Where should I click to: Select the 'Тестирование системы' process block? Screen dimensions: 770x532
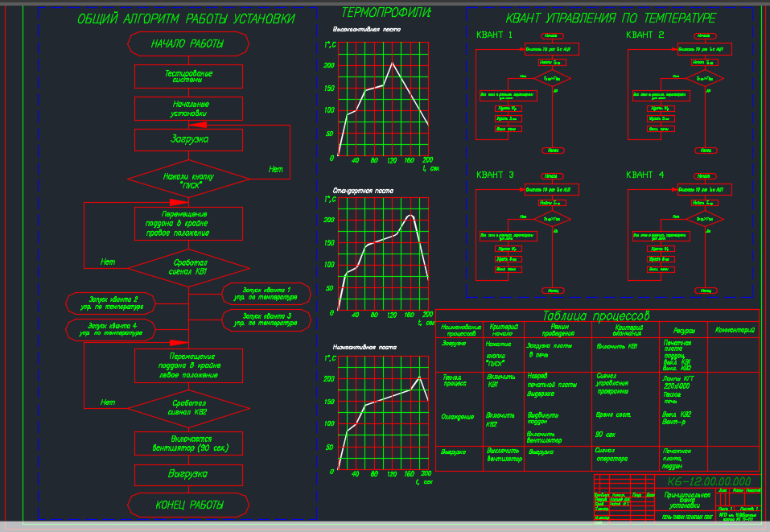pyautogui.click(x=188, y=76)
